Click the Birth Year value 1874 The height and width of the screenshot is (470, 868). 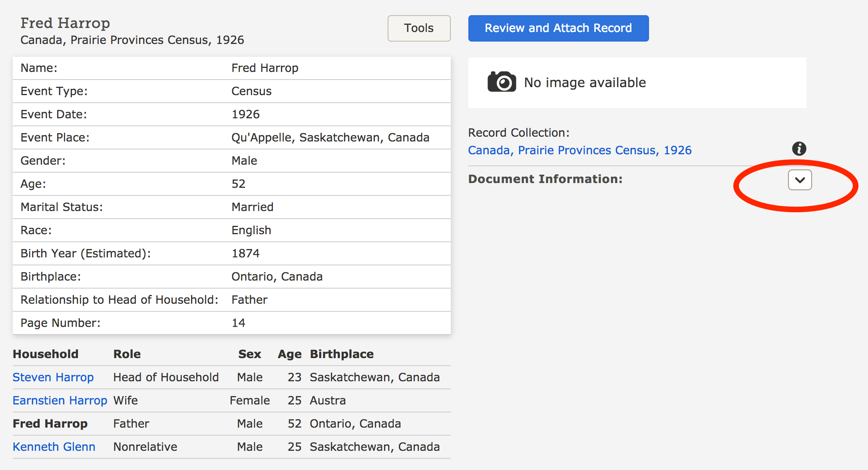coord(245,253)
